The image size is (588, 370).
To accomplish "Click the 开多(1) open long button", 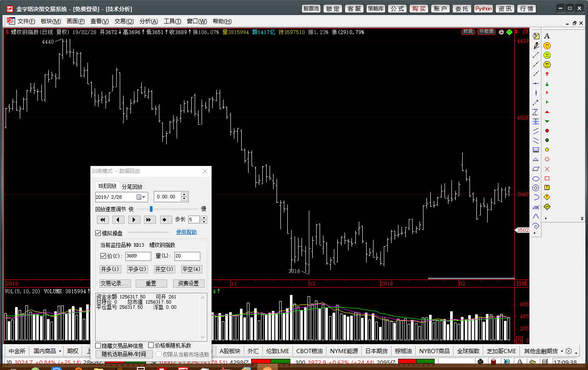I will click(110, 269).
